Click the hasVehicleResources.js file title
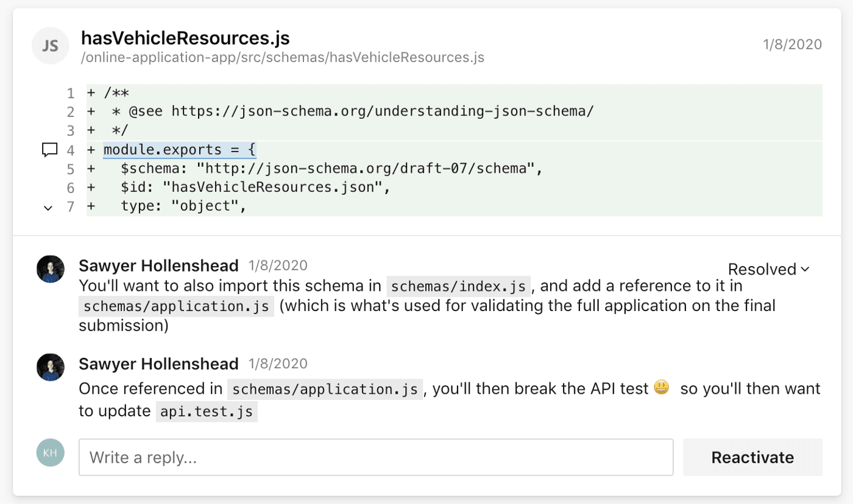853x504 pixels. coord(185,38)
